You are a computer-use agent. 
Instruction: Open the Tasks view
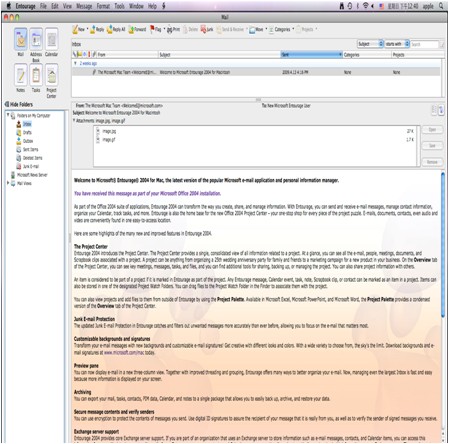pos(36,75)
